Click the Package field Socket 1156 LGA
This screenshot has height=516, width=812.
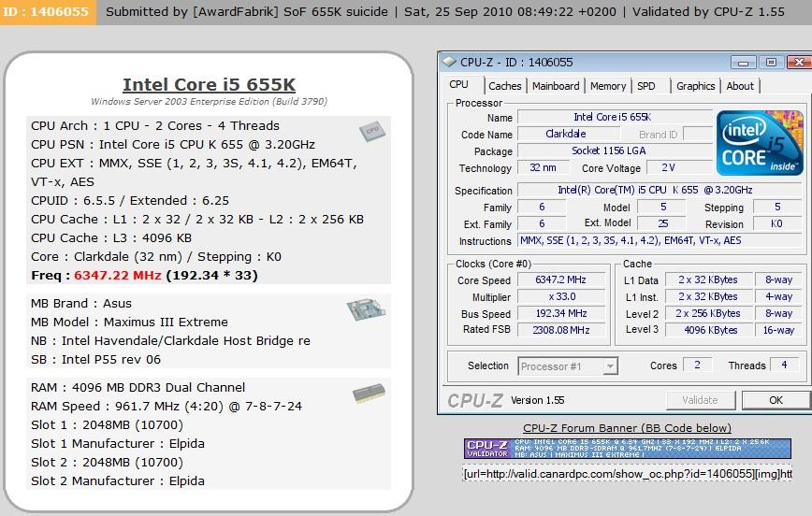[x=615, y=150]
